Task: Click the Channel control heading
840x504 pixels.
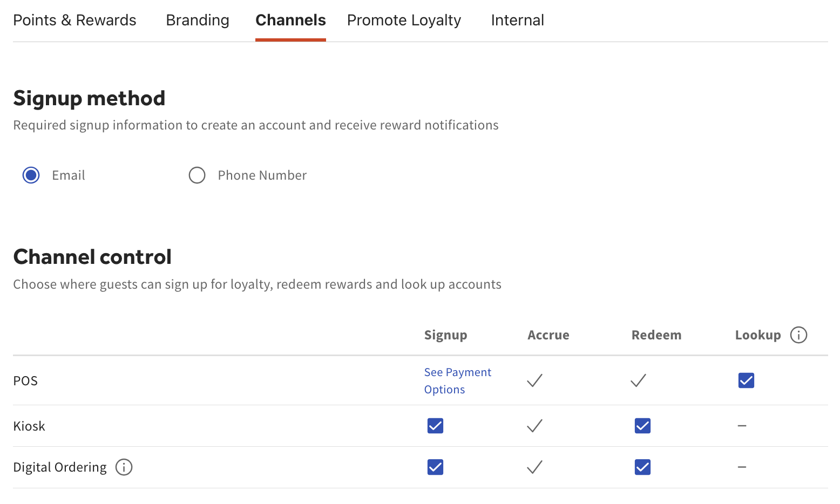Action: coord(92,256)
